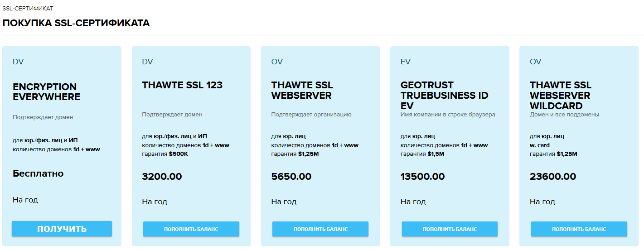Click the ПОЛУЧИТЬ button for Encryption Everywhere

point(62,229)
